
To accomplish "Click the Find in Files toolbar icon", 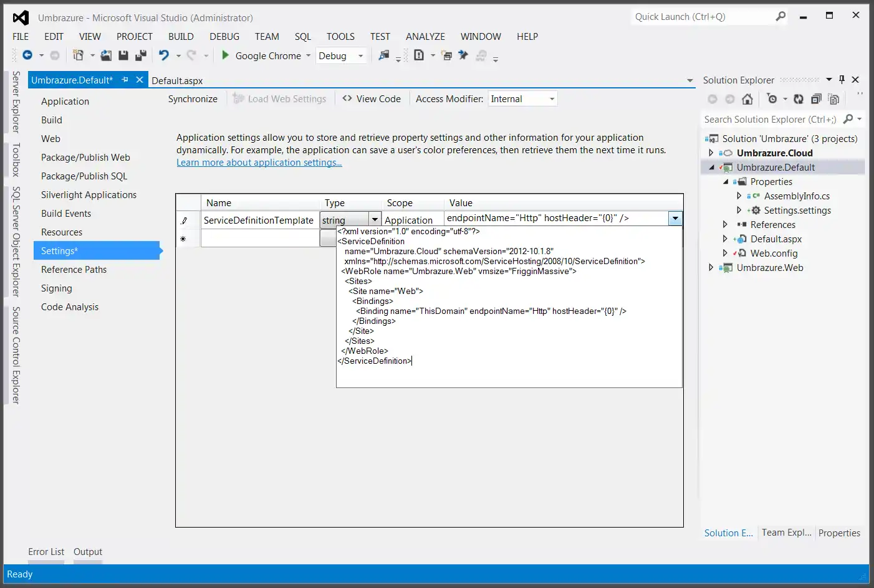I will tap(384, 55).
